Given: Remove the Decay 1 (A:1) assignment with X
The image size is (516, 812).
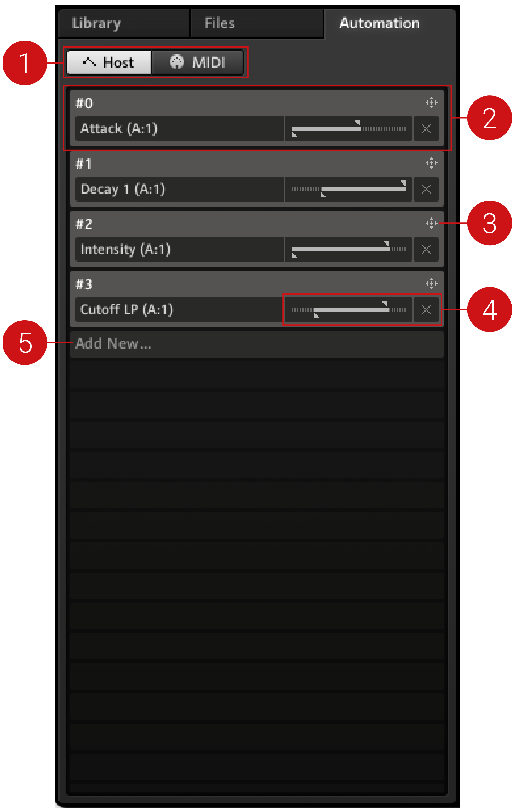Looking at the screenshot, I should coord(426,189).
